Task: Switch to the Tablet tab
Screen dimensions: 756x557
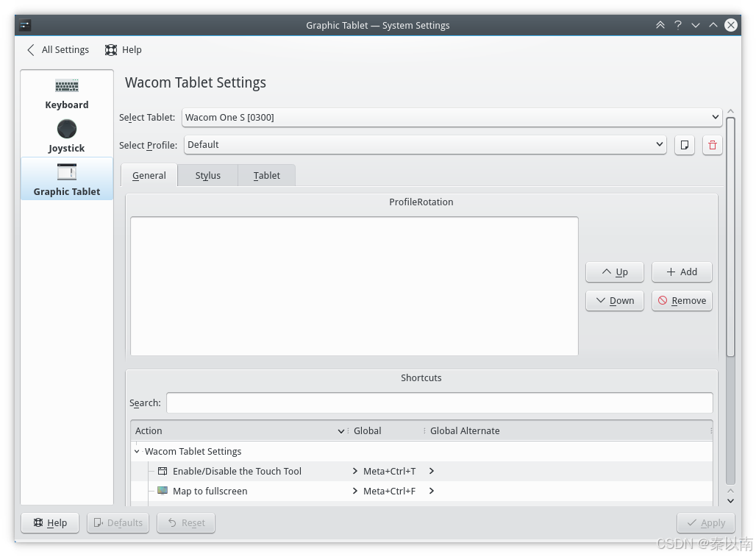Action: [x=267, y=176]
